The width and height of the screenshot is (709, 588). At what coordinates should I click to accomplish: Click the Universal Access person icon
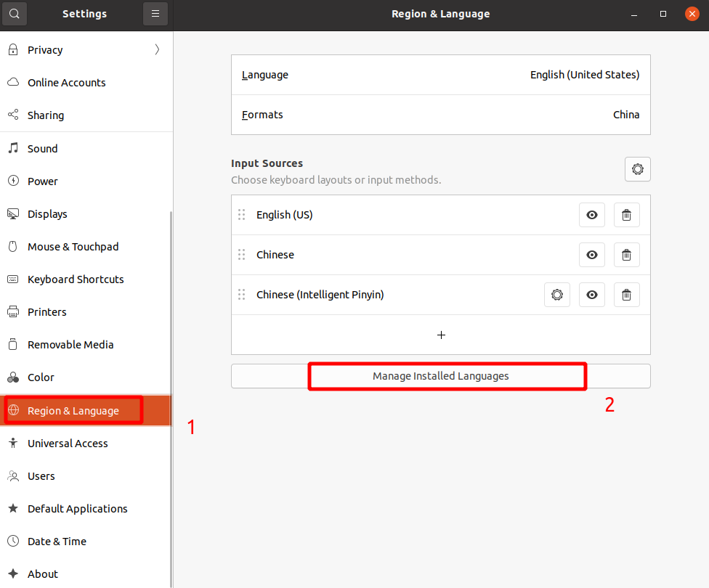tap(13, 443)
